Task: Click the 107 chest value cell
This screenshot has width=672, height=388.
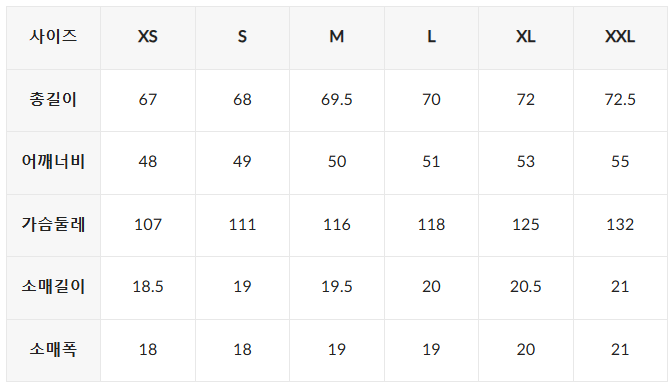Action: 148,226
